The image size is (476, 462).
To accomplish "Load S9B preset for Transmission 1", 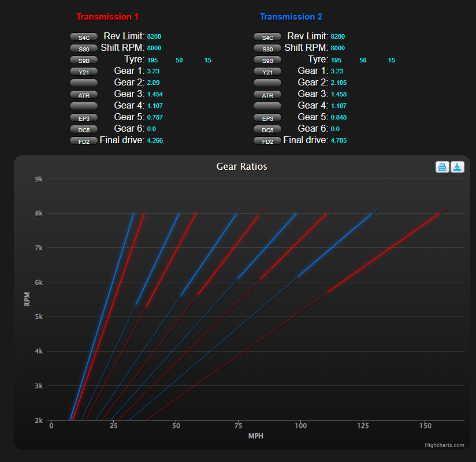I will (84, 60).
